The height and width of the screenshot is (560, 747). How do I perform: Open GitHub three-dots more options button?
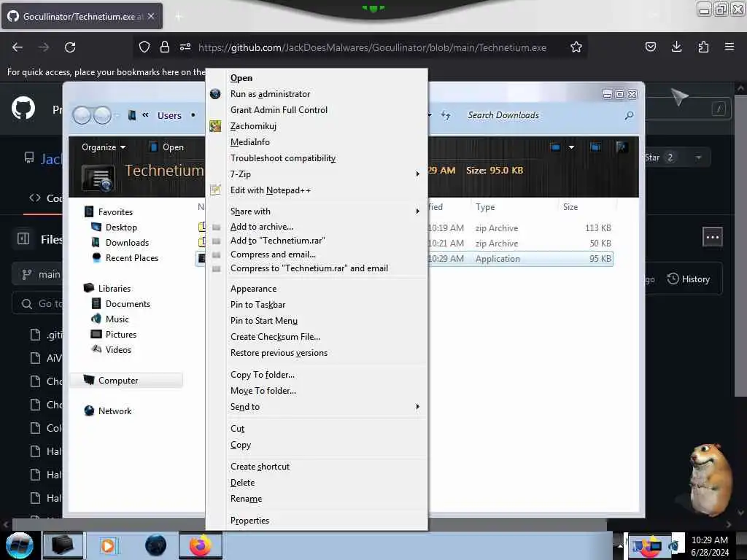[712, 237]
